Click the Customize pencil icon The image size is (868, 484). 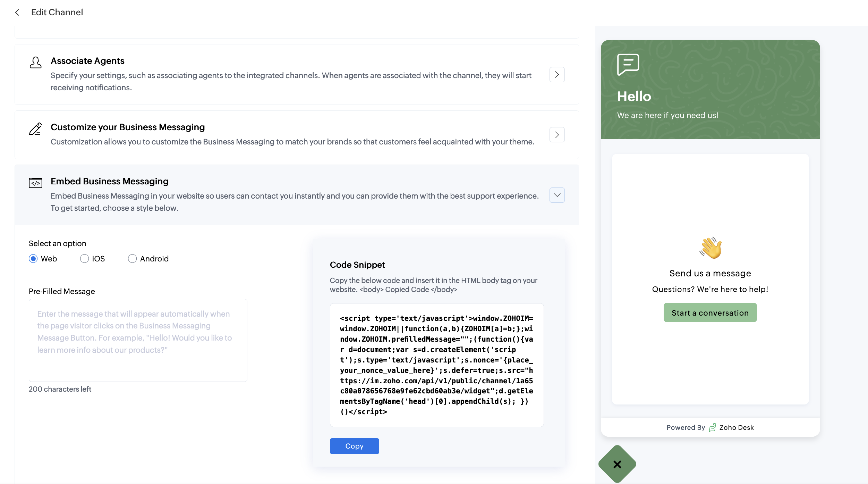point(35,129)
